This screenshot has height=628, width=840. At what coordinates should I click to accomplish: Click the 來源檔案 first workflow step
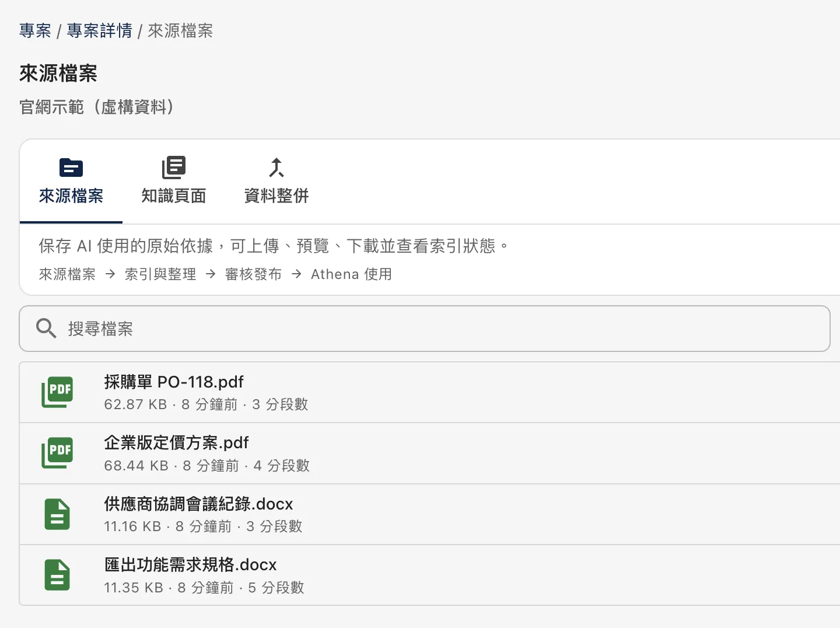[x=67, y=274]
